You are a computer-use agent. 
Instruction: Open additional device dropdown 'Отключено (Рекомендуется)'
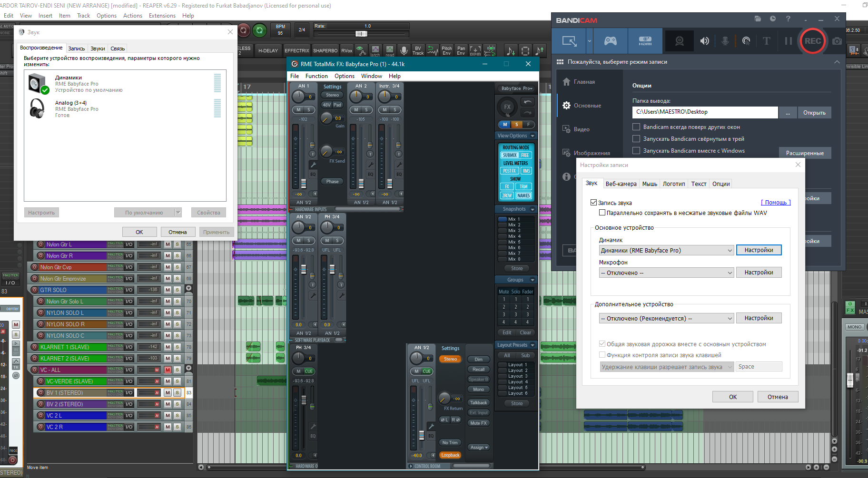[x=667, y=318]
